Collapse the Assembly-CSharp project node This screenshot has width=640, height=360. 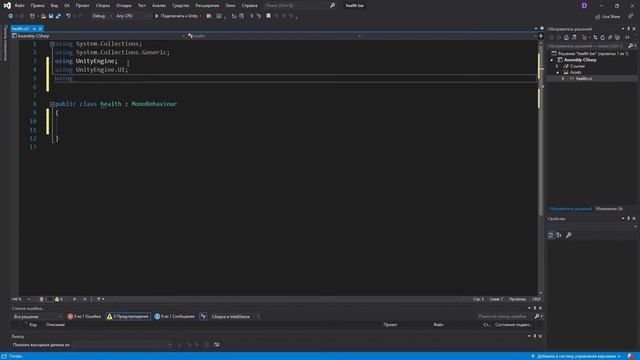point(552,60)
